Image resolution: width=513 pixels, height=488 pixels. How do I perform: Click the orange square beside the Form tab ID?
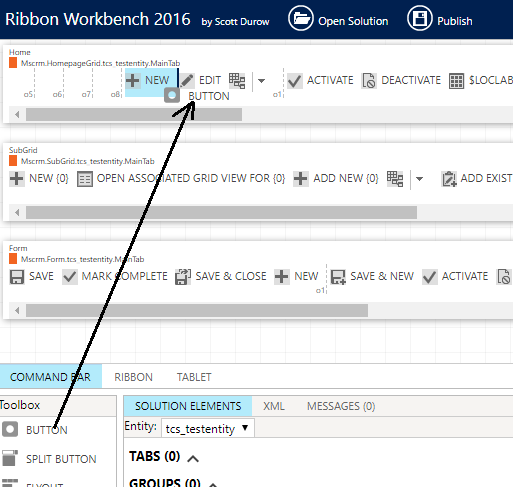(x=13, y=259)
